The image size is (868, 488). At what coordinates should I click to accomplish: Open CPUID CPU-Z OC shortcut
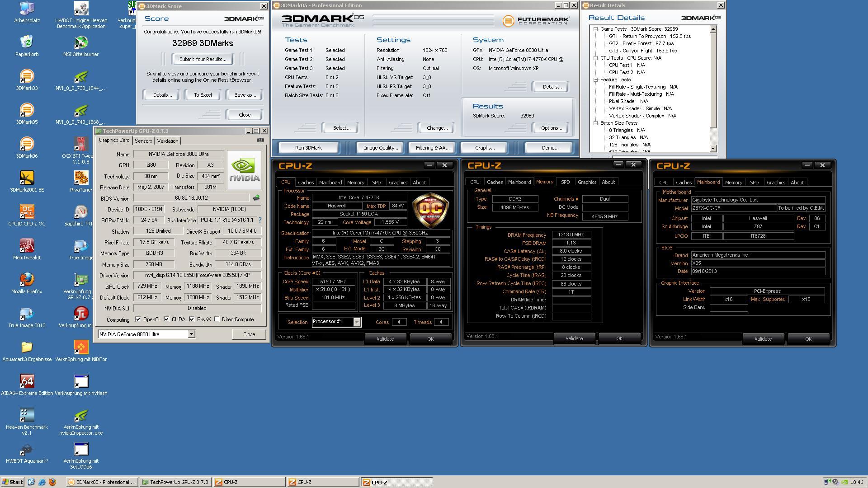[x=27, y=215]
